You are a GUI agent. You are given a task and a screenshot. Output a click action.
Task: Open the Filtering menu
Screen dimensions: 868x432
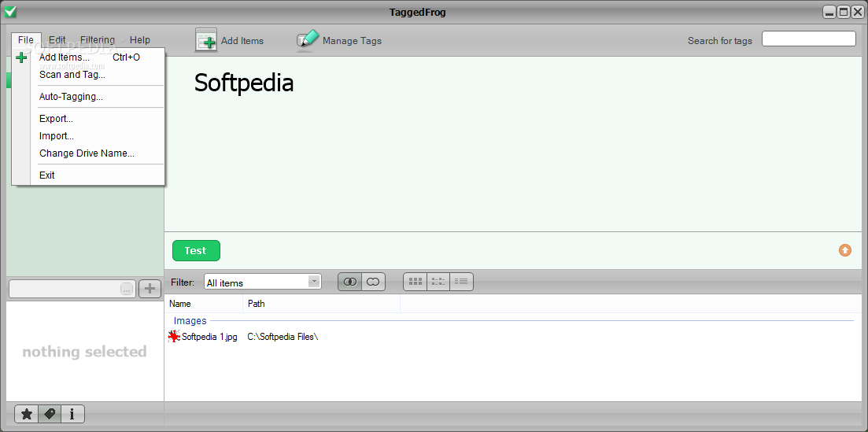point(98,40)
